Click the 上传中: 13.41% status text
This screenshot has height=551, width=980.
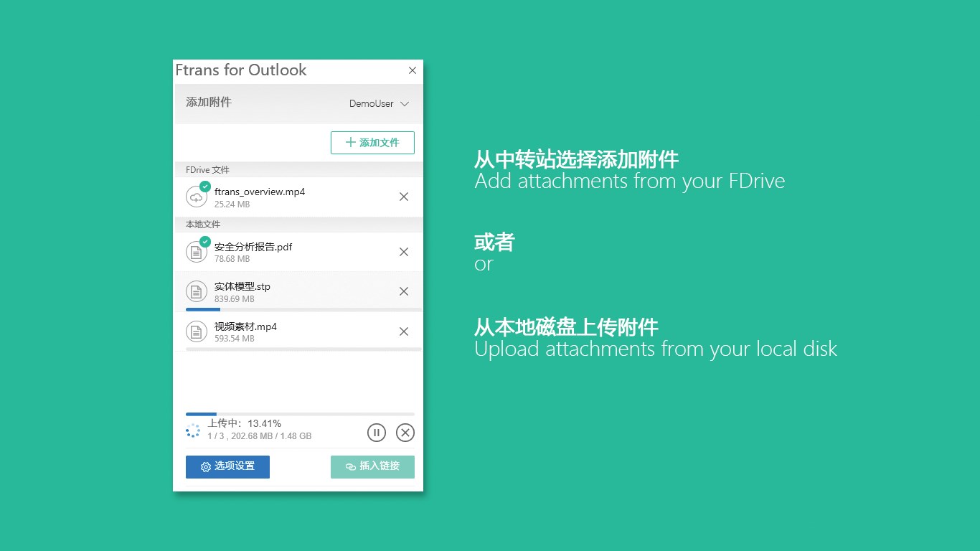245,423
